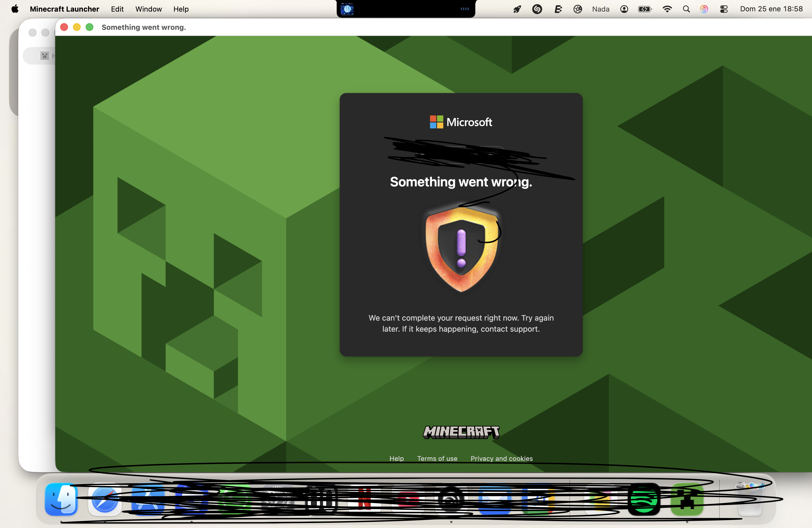Open the Apple menu
812x528 pixels.
(15, 9)
